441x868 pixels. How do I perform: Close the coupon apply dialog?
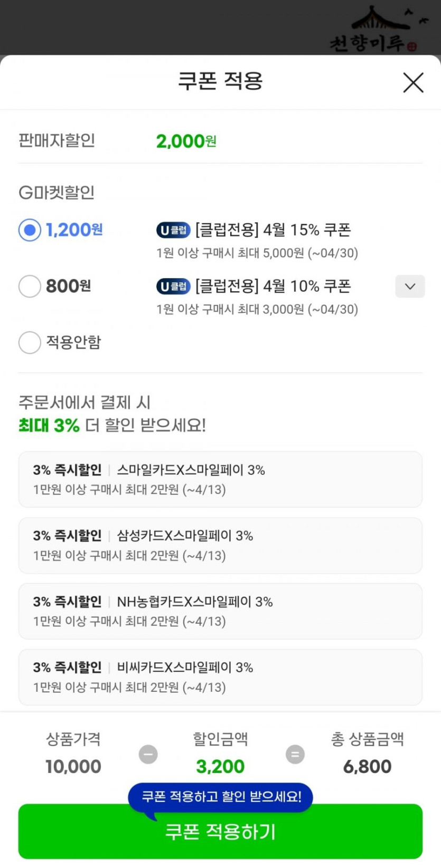click(413, 83)
